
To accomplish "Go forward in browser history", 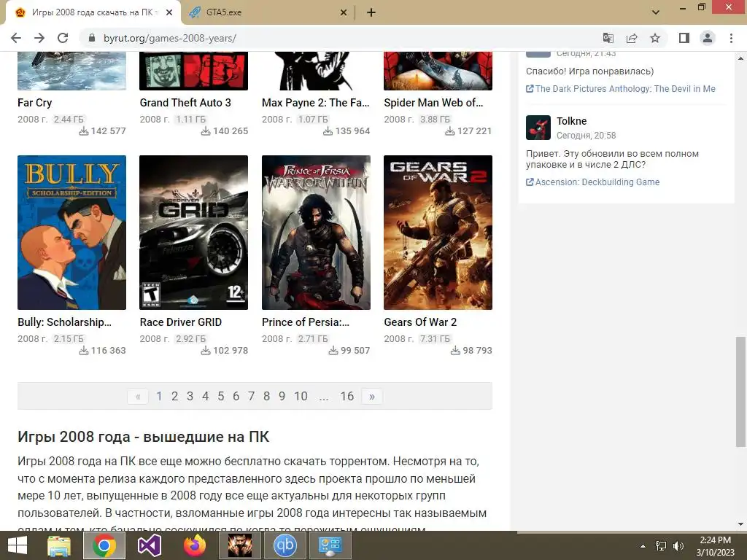I will 39,38.
